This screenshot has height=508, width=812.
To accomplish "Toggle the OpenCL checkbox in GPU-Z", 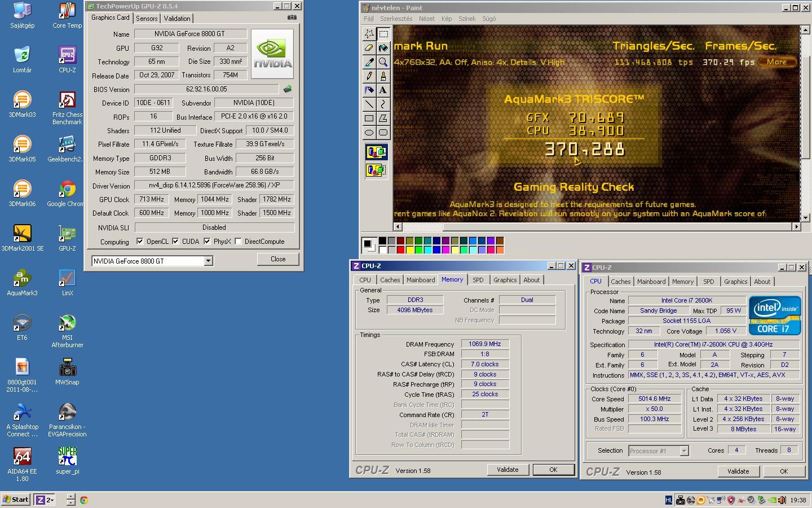I will point(140,241).
